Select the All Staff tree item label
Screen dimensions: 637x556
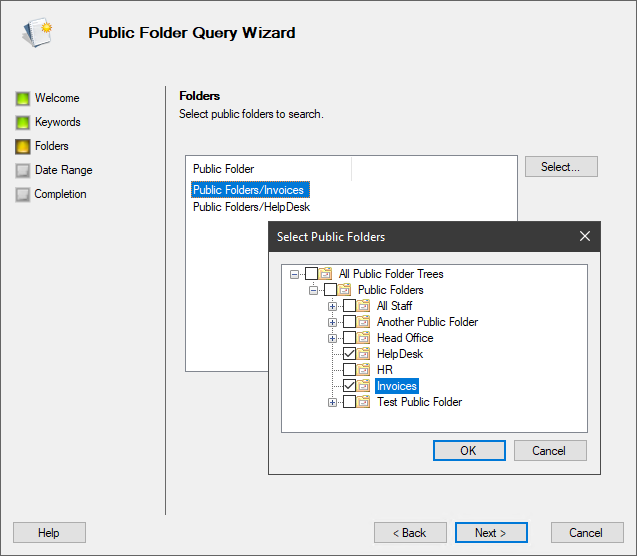(x=394, y=306)
